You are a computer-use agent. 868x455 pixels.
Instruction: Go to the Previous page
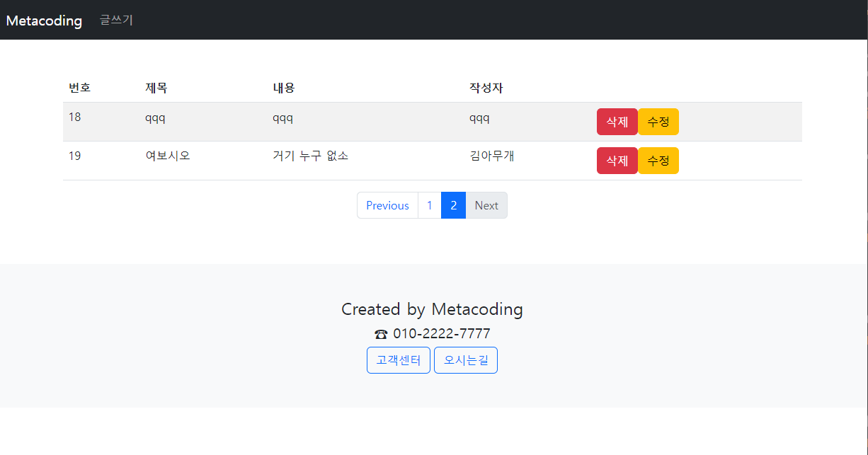pyautogui.click(x=387, y=205)
